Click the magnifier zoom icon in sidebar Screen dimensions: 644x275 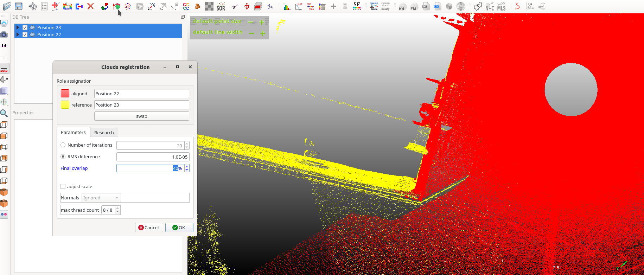point(4,113)
